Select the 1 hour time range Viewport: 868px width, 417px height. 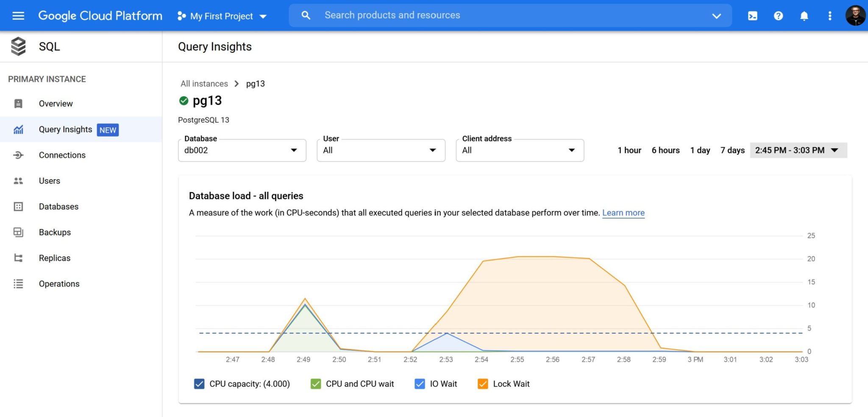tap(629, 150)
